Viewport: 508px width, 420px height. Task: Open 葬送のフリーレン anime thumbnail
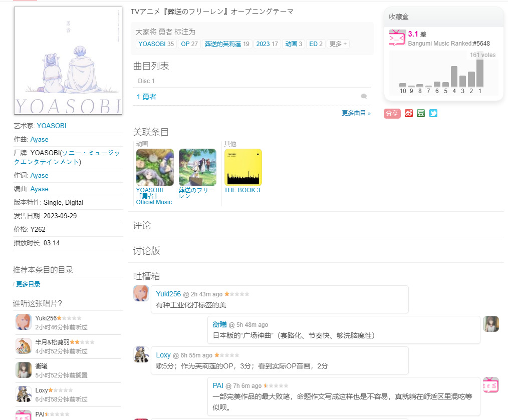coord(197,167)
